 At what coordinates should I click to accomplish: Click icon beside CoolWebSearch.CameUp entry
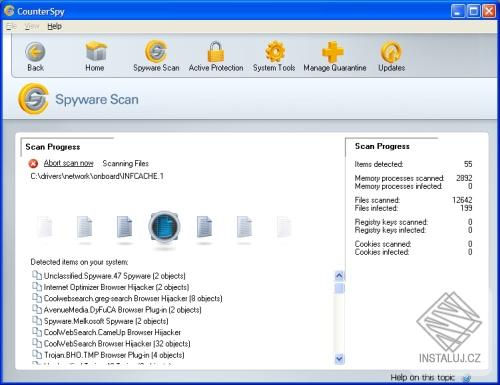[x=37, y=332]
